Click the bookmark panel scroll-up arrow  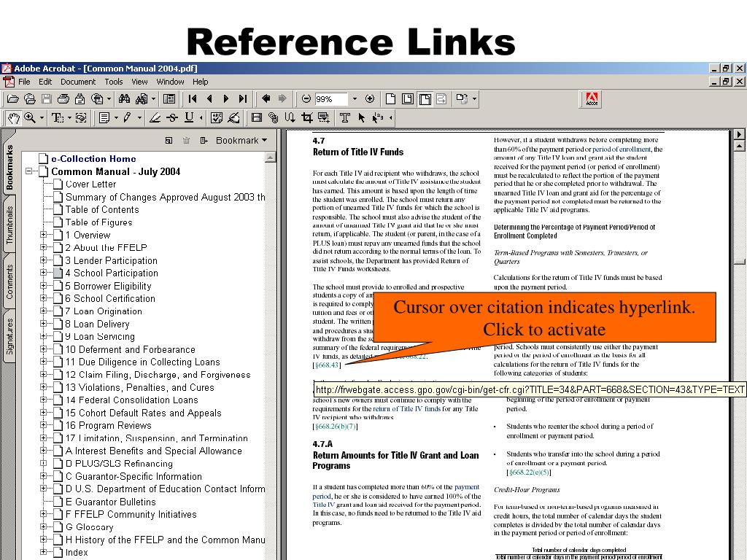tap(270, 157)
